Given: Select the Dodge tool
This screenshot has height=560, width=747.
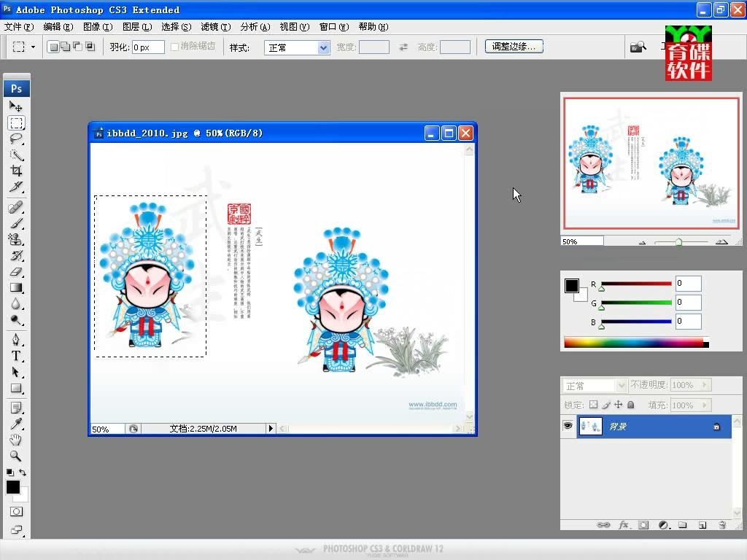Looking at the screenshot, I should [x=16, y=320].
